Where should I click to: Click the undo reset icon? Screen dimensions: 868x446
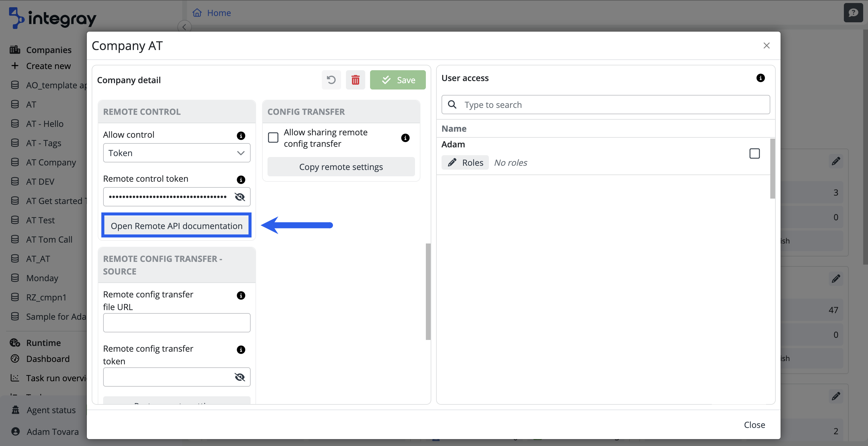[x=331, y=80]
